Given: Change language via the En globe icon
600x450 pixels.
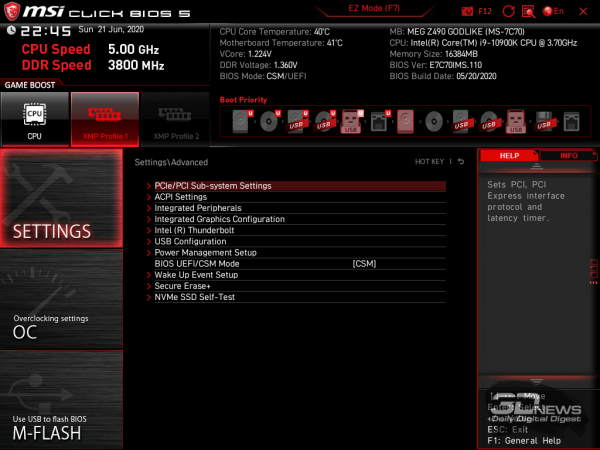Looking at the screenshot, I should (552, 10).
